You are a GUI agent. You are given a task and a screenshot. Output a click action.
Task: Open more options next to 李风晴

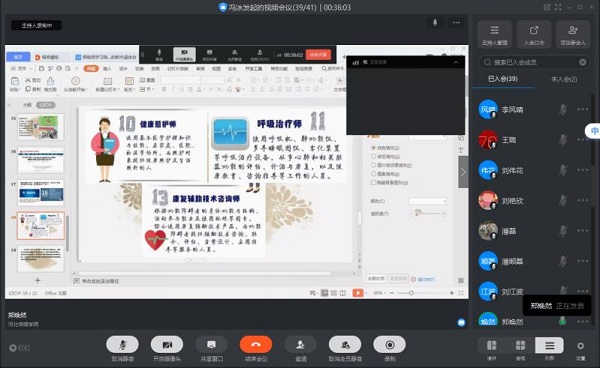pos(583,109)
